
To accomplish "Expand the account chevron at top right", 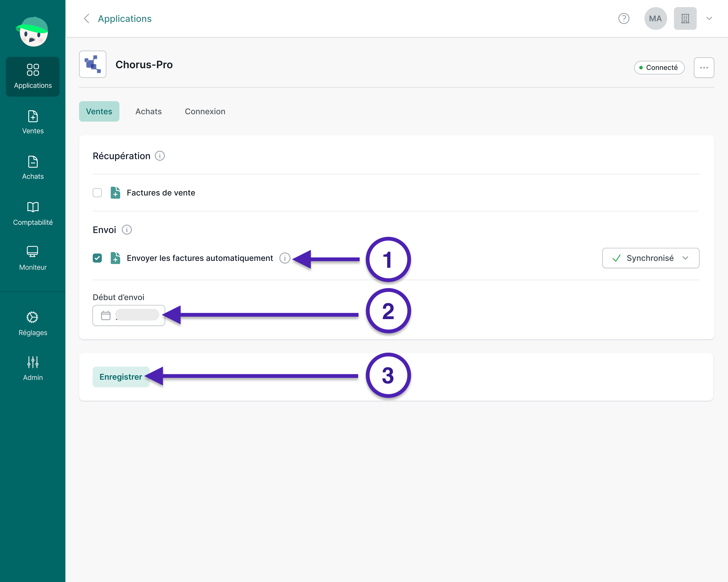I will pyautogui.click(x=709, y=19).
